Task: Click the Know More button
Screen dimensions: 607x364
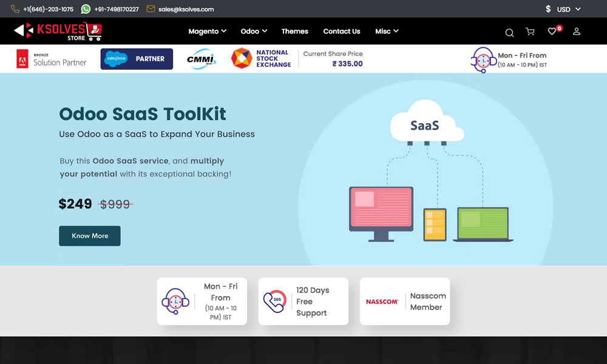Action: point(90,236)
